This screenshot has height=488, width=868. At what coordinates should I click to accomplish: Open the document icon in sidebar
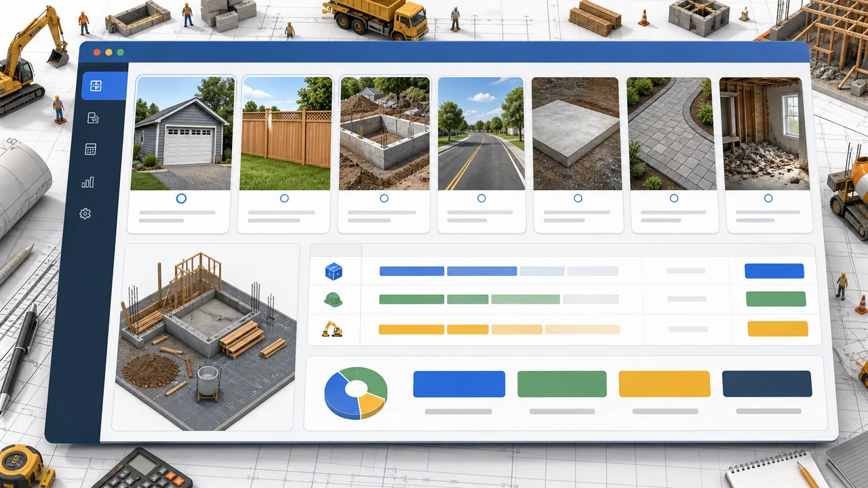93,118
